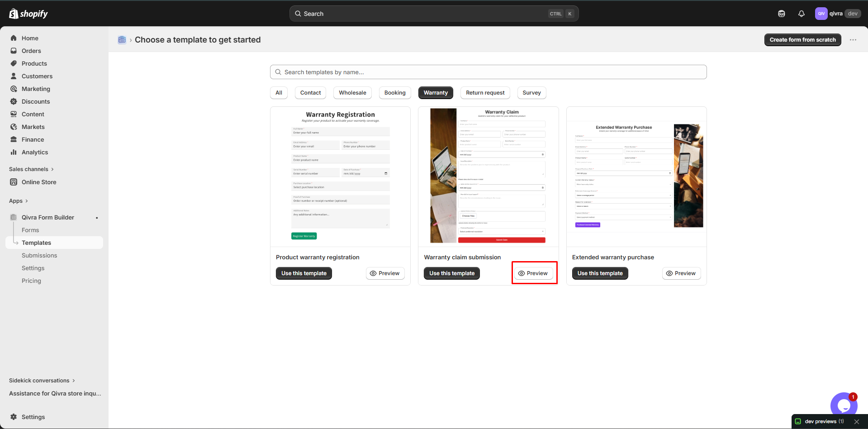Expand Sidekick conversations
Screen dimensions: 868x429
pos(42,381)
